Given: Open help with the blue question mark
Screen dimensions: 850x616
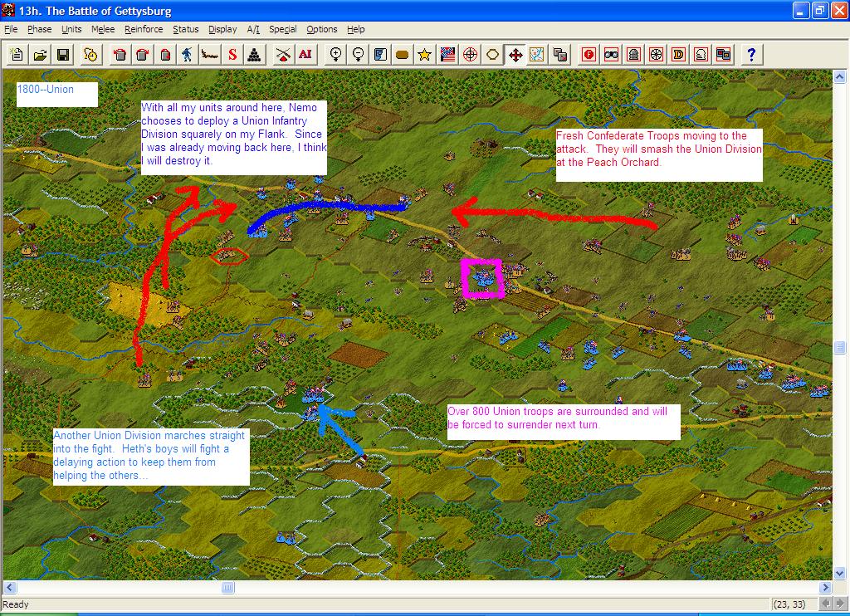Looking at the screenshot, I should pyautogui.click(x=751, y=54).
